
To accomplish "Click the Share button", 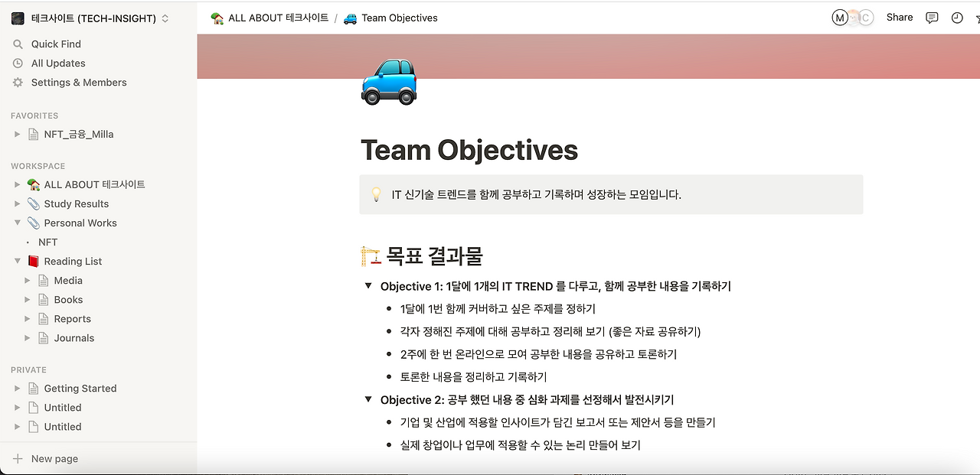I will [x=899, y=17].
